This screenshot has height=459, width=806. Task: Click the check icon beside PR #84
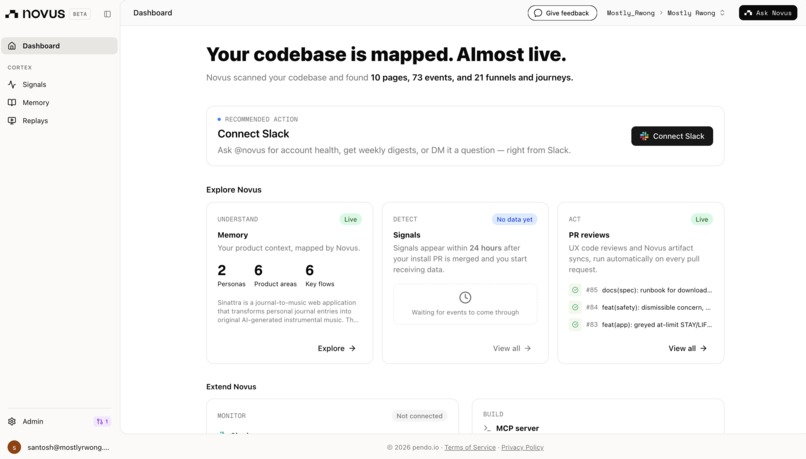575,307
